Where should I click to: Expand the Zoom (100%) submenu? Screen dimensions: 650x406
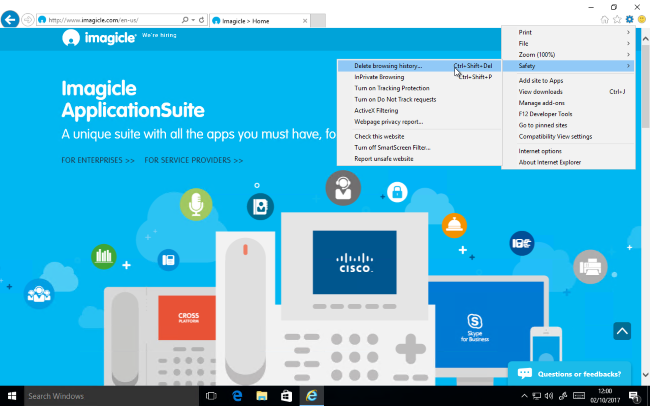568,55
